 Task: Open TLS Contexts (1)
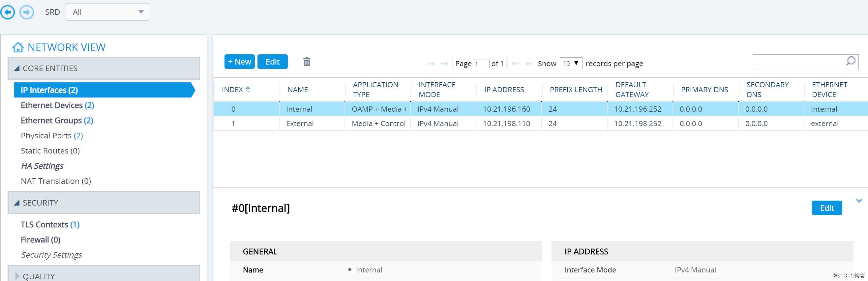[x=50, y=224]
